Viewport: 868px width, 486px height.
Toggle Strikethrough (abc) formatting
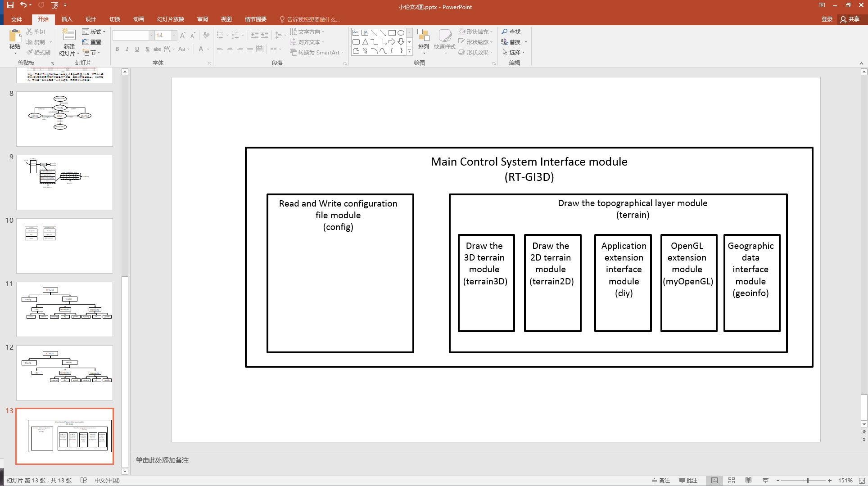[157, 49]
